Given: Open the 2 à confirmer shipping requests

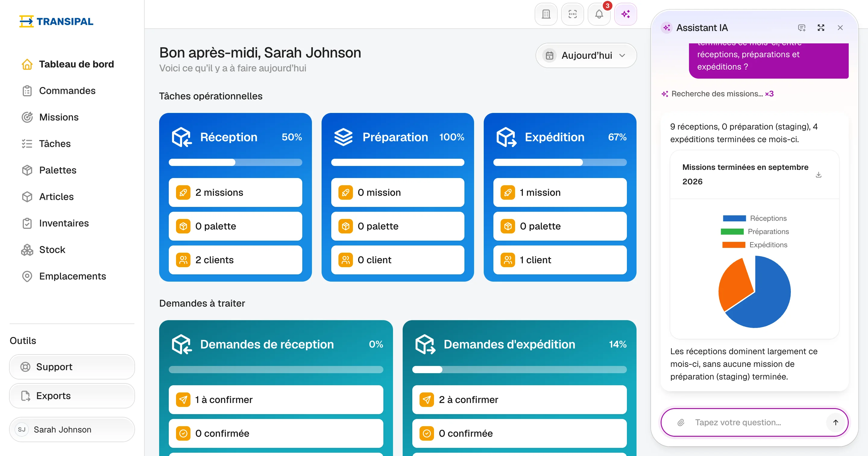Looking at the screenshot, I should (x=519, y=399).
